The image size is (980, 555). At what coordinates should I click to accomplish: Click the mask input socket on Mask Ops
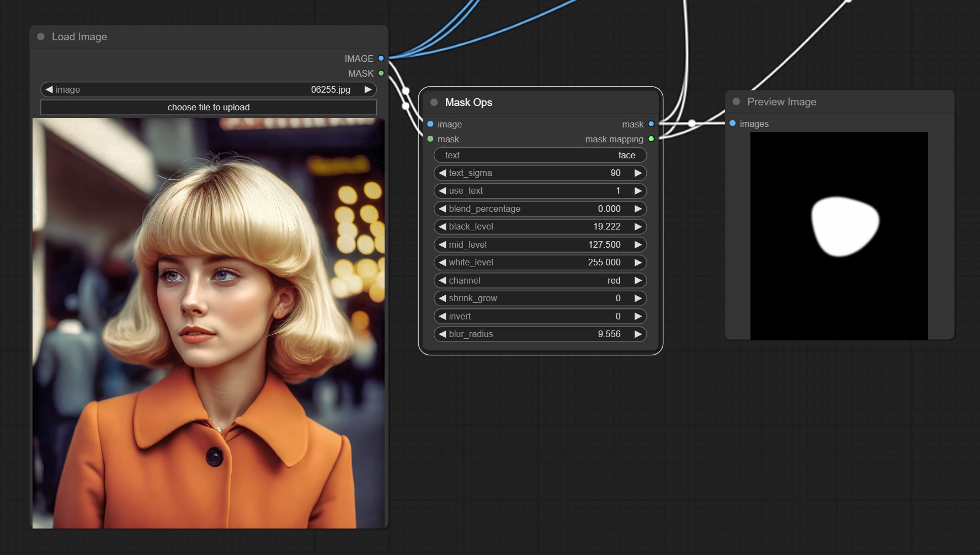(x=430, y=139)
